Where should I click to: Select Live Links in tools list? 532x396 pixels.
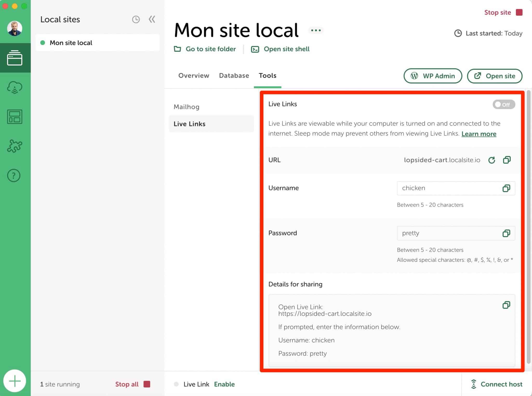(211, 124)
